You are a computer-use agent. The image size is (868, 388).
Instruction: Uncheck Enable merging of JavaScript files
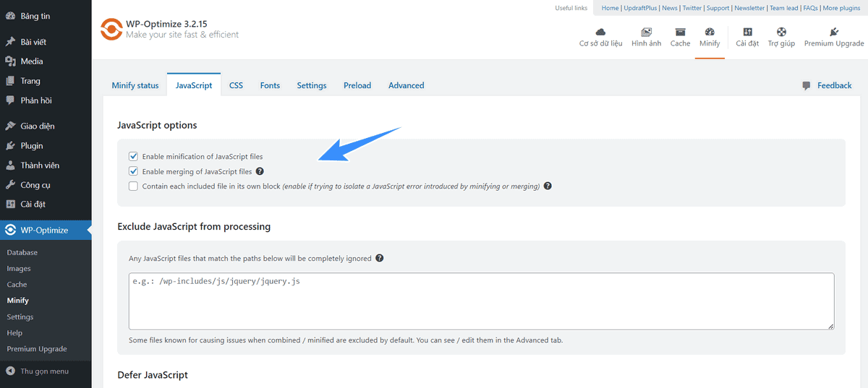point(133,171)
